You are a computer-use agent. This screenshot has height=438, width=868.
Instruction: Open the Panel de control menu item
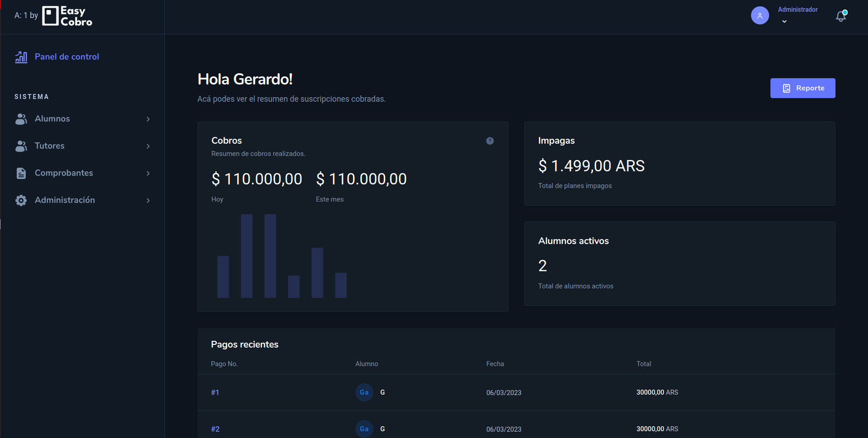[x=67, y=57]
